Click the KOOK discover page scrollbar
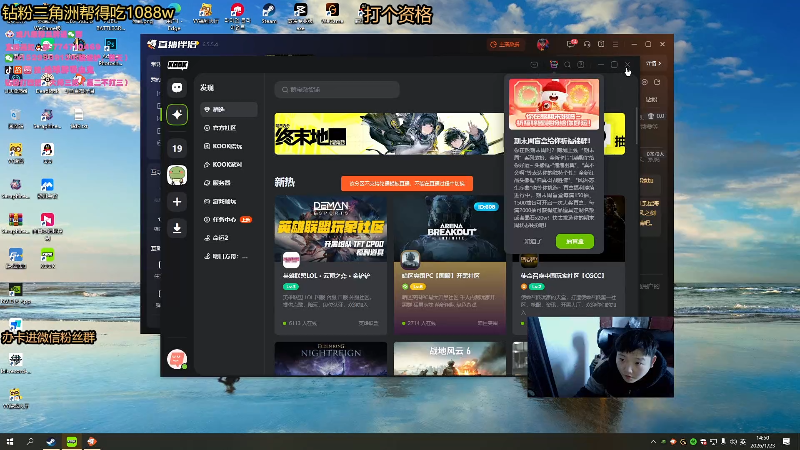 [x=637, y=126]
